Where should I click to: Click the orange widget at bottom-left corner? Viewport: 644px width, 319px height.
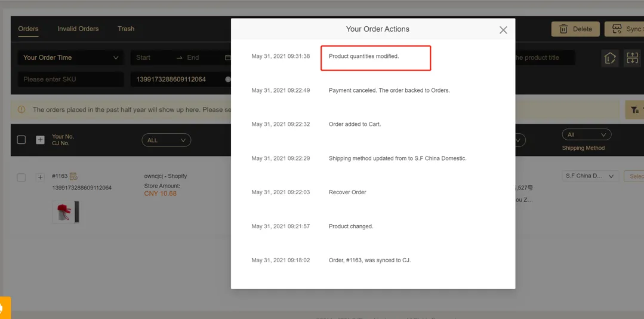point(4,308)
